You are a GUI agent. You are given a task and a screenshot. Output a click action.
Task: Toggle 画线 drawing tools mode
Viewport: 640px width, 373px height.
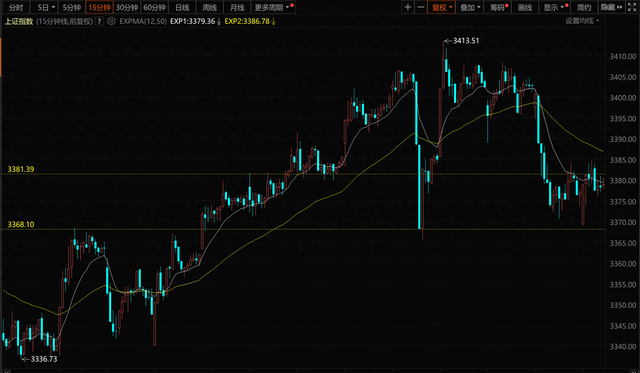[525, 7]
